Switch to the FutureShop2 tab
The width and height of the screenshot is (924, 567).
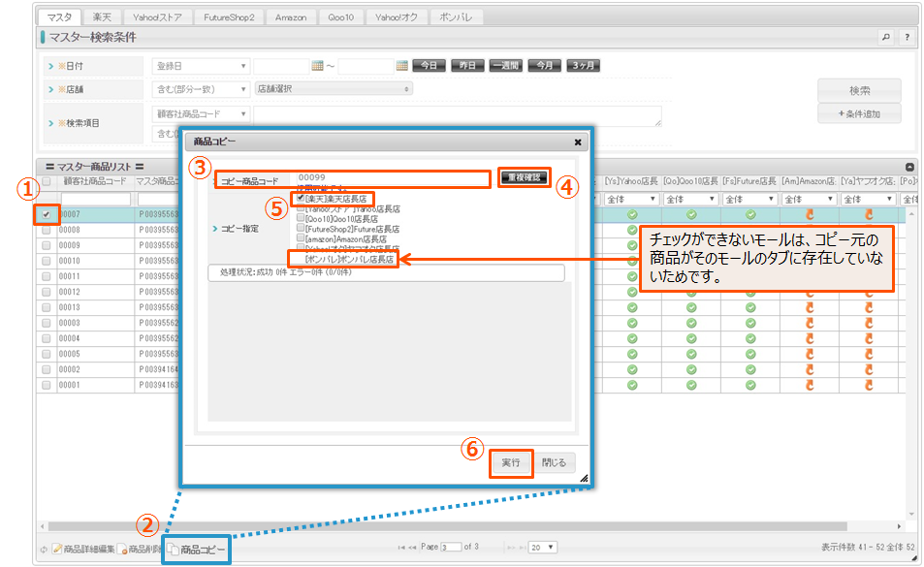229,17
